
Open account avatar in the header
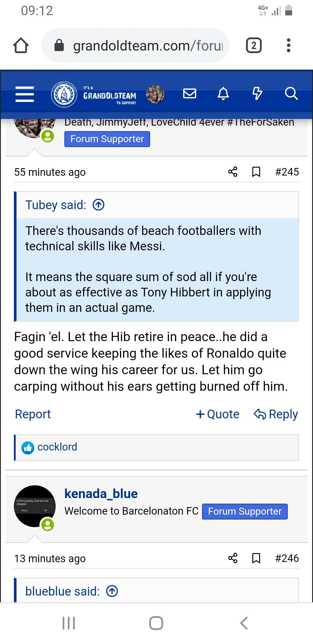tap(155, 94)
